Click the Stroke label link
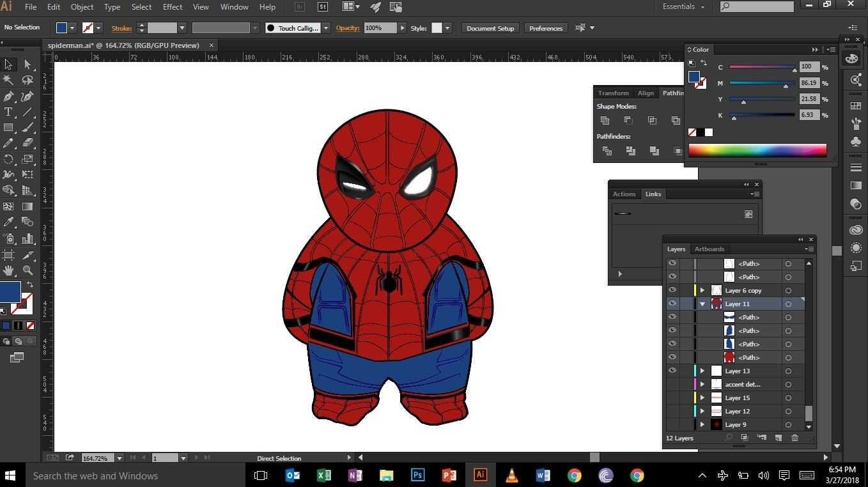The image size is (868, 487). 121,28
